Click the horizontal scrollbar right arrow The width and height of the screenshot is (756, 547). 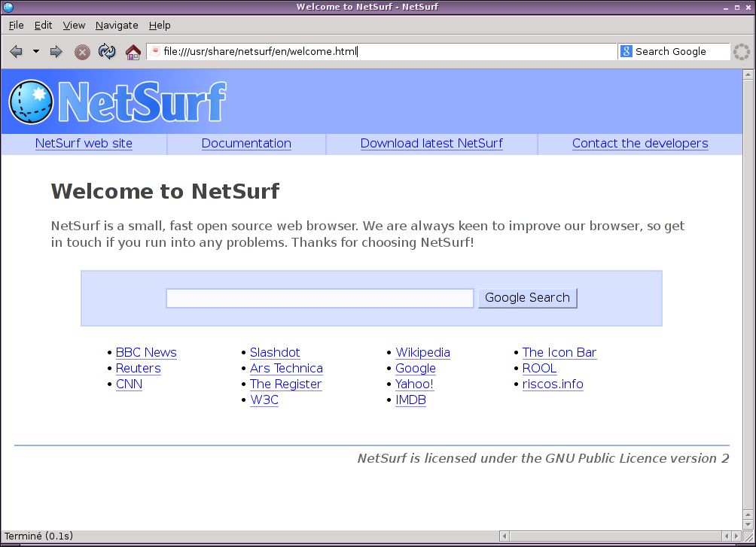pyautogui.click(x=736, y=536)
